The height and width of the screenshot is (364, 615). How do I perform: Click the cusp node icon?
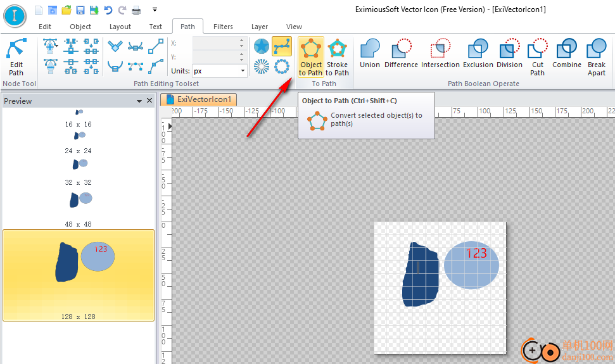coord(115,47)
